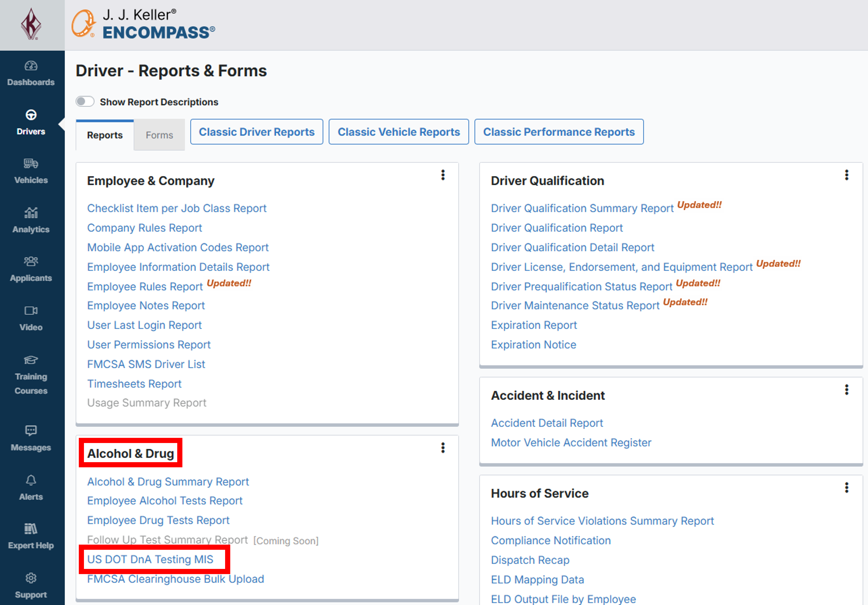Image resolution: width=868 pixels, height=605 pixels.
Task: Open Expert Help books icon
Action: (31, 529)
